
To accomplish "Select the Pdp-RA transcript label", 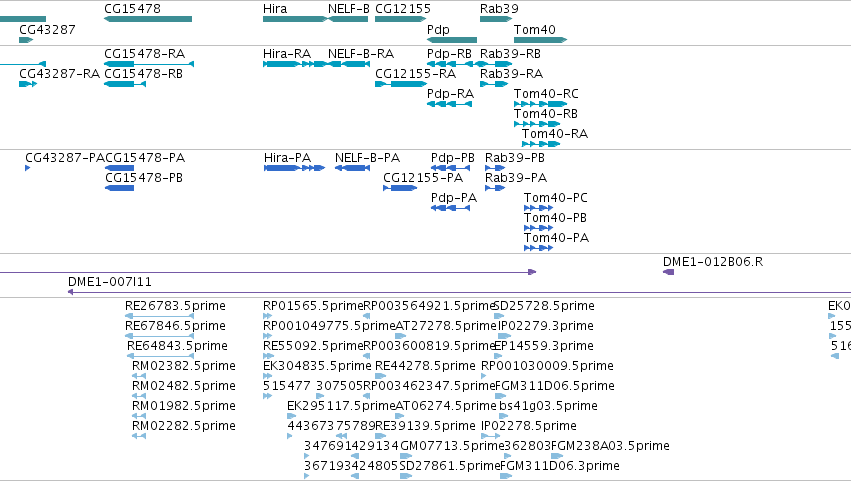I will (450, 94).
